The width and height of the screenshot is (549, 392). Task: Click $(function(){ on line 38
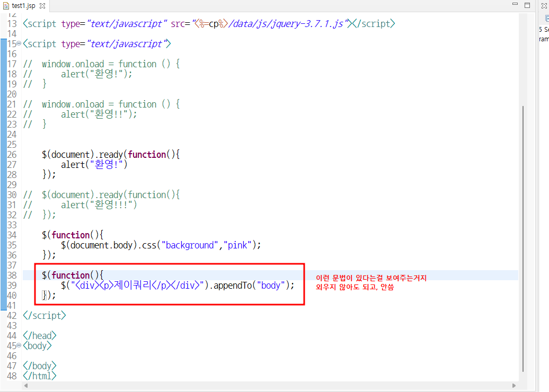(73, 275)
